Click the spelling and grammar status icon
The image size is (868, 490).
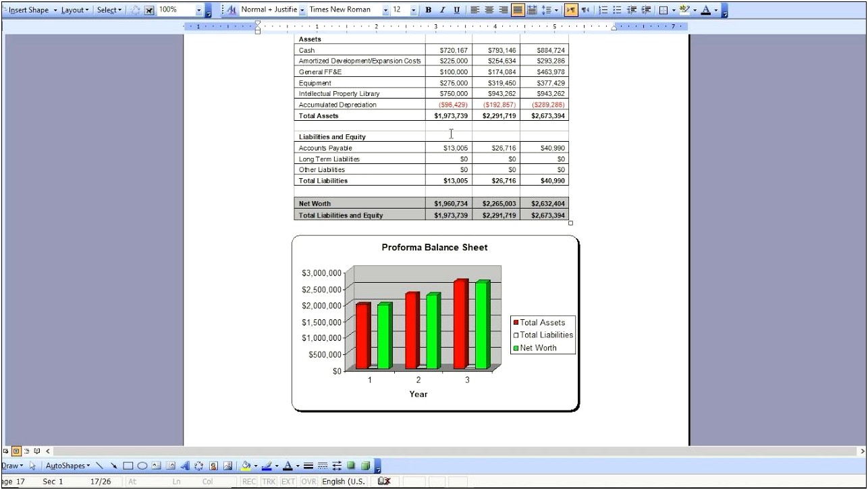(384, 481)
